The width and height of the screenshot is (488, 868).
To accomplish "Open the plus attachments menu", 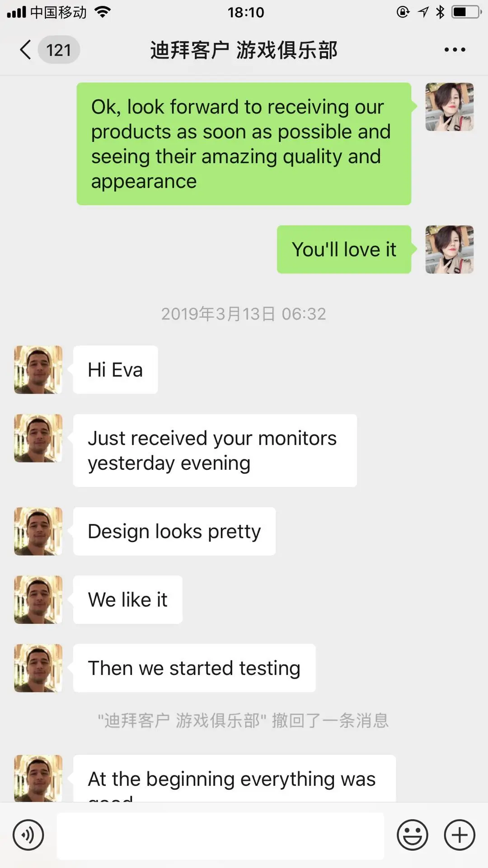I will 460,835.
